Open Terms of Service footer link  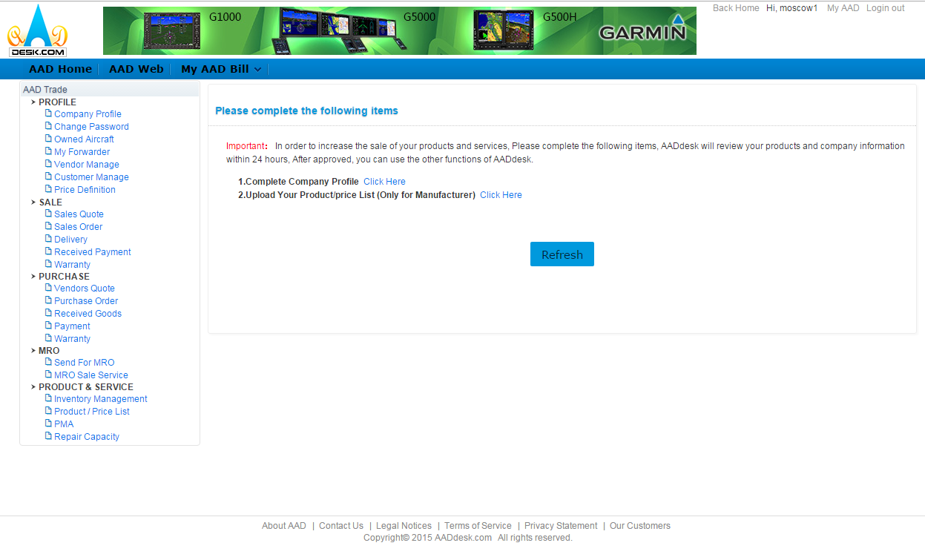pyautogui.click(x=478, y=526)
